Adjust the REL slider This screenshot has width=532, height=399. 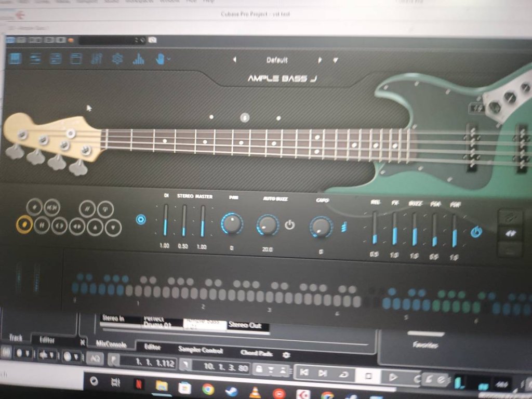[375, 228]
